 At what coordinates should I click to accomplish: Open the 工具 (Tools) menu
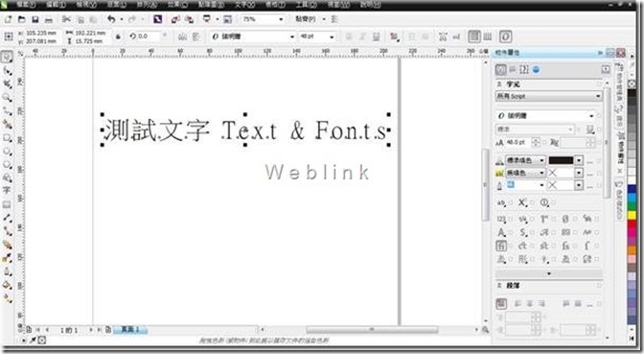pyautogui.click(x=307, y=5)
